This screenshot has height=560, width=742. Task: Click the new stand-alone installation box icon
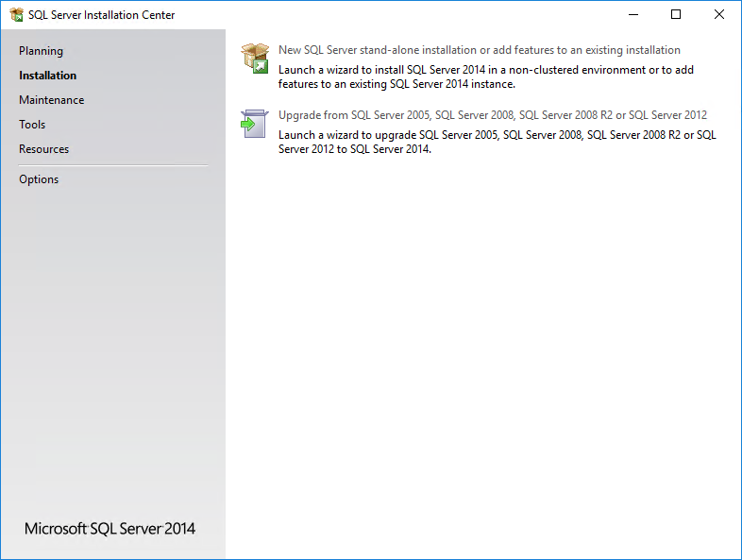click(x=255, y=59)
